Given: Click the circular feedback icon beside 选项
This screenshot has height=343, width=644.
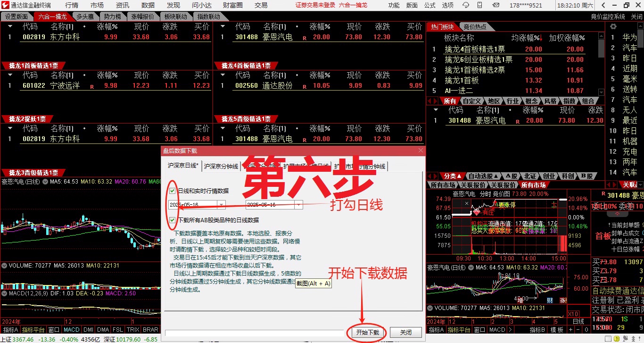Looking at the screenshot, I should [x=466, y=5].
